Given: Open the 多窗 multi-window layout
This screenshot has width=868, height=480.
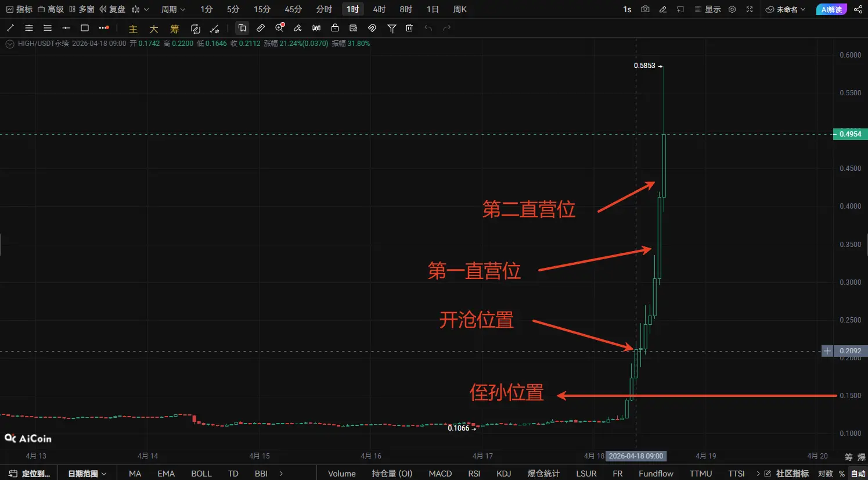Looking at the screenshot, I should point(82,9).
